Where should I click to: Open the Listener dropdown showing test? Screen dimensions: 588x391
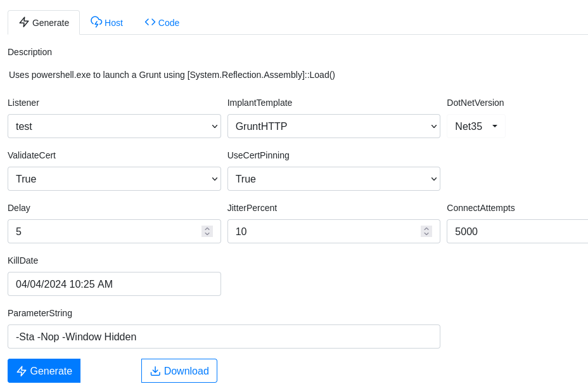115,126
